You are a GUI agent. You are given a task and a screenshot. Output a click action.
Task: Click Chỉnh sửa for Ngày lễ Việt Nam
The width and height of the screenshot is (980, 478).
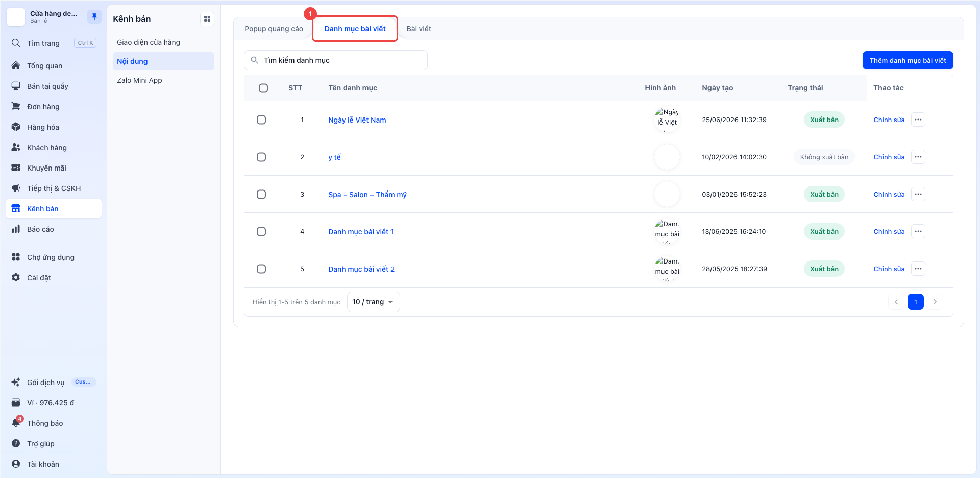(x=889, y=119)
